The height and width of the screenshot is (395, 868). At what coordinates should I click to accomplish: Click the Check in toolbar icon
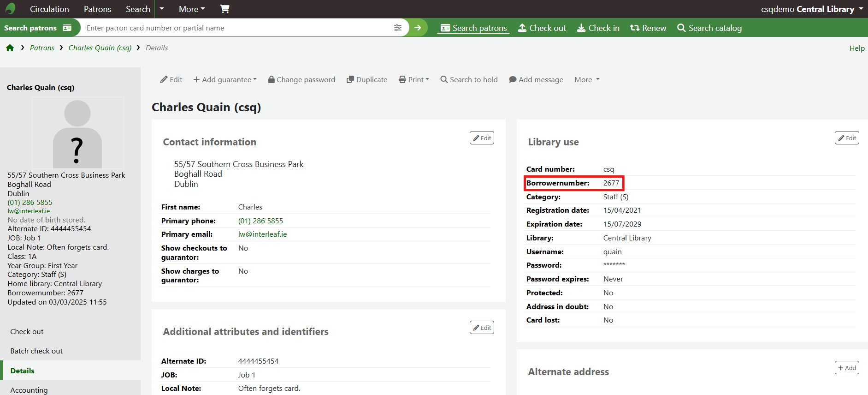[598, 28]
